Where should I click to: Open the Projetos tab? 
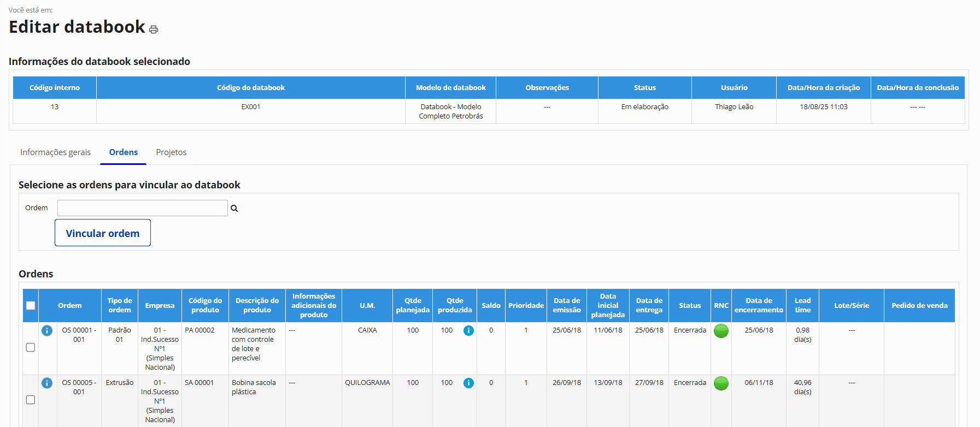coord(171,152)
